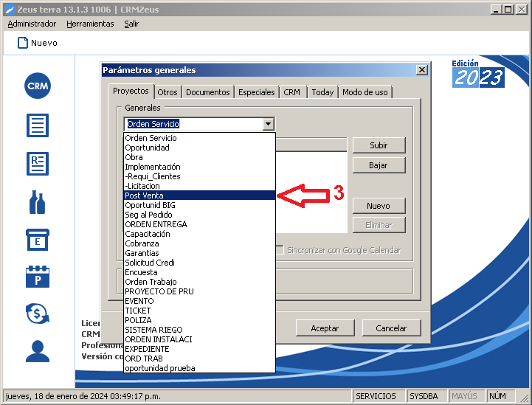The image size is (532, 405).
Task: Switch to the Modo de uso tab
Action: coord(365,92)
